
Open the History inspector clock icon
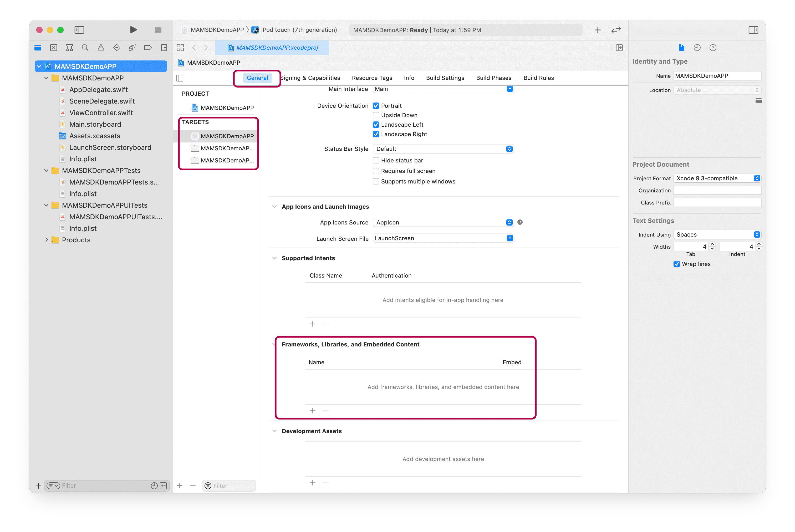tap(697, 48)
